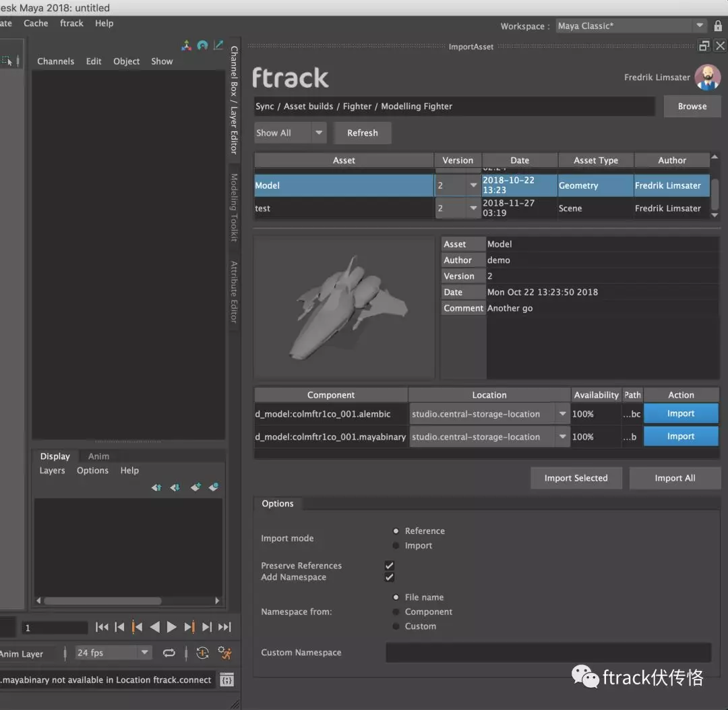Viewport: 728px width, 710px height.
Task: Toggle Preserve References checkbox
Action: pyautogui.click(x=389, y=566)
